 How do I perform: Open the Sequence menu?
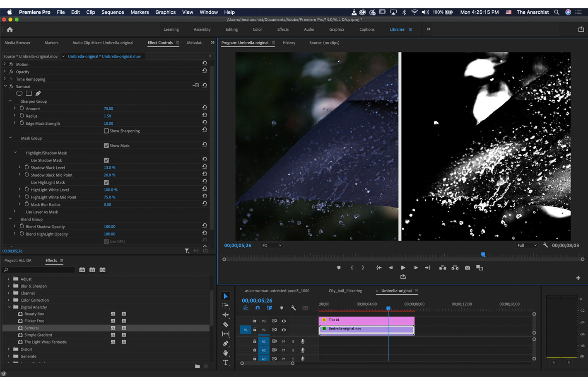tap(113, 12)
